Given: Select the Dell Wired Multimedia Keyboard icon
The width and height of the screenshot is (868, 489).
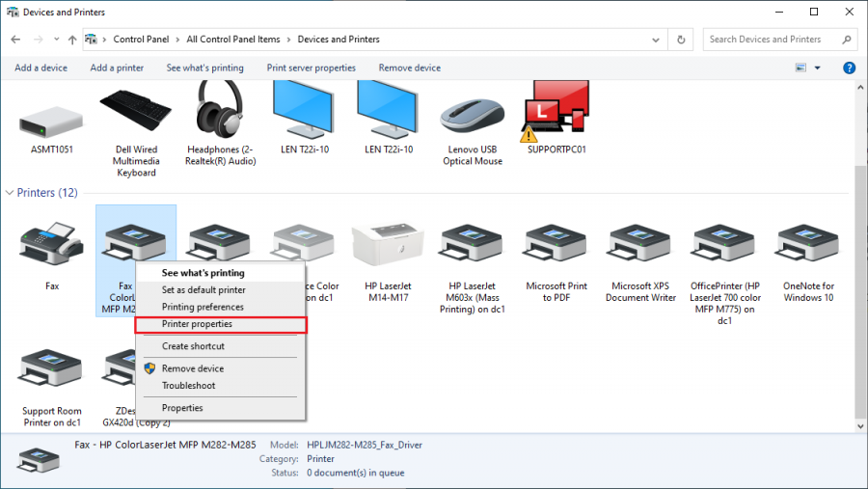Looking at the screenshot, I should point(136,110).
